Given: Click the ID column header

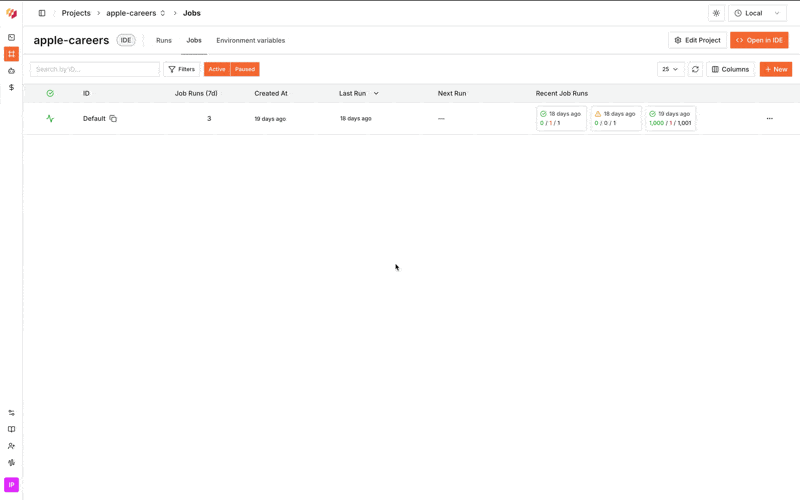Looking at the screenshot, I should 86,93.
